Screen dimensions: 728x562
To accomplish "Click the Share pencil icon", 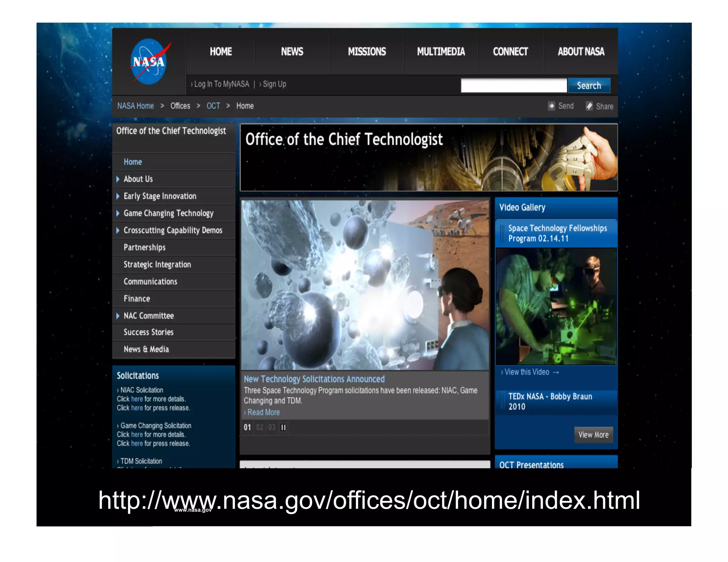I will 589,106.
